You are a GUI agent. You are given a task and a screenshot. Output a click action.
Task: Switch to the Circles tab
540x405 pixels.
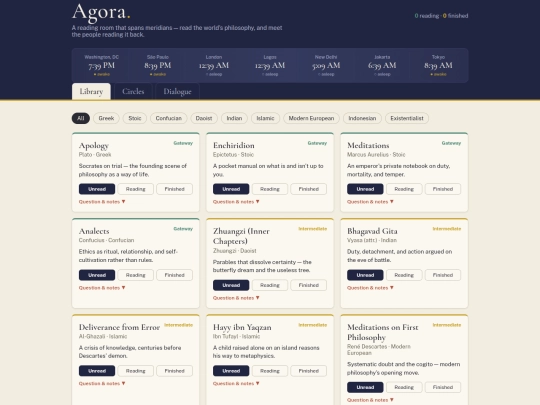pos(133,92)
